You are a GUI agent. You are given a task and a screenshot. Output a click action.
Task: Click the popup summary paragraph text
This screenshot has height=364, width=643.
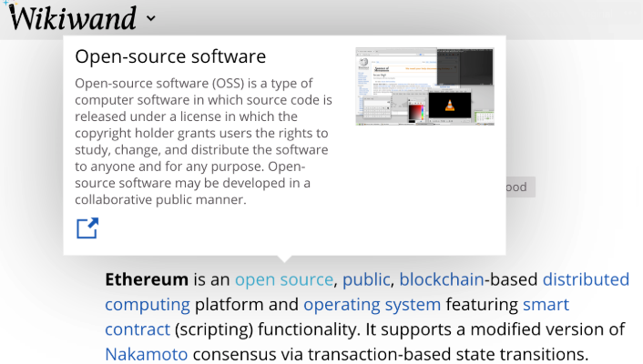pyautogui.click(x=203, y=141)
